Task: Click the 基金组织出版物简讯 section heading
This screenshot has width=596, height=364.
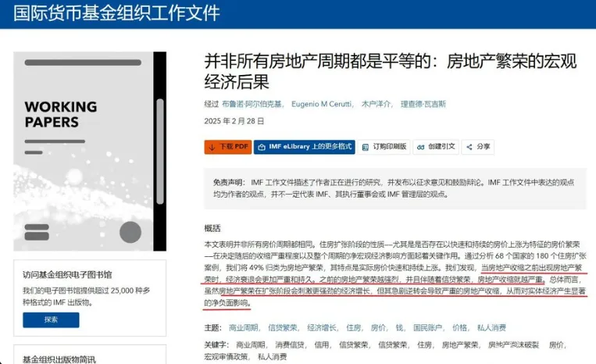Action: point(59,359)
